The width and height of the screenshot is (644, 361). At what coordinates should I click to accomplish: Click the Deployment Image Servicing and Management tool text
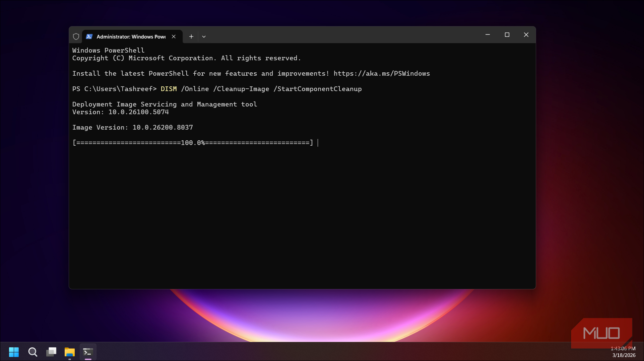[165, 104]
